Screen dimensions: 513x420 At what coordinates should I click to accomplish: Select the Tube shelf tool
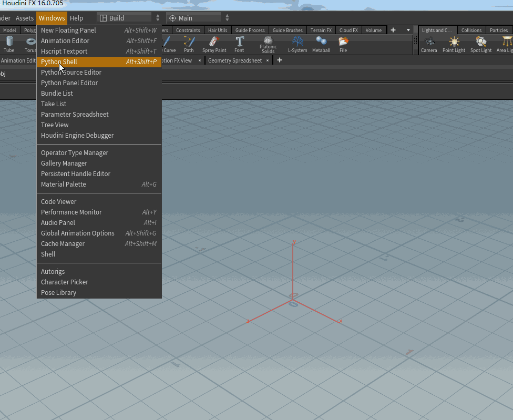click(9, 44)
